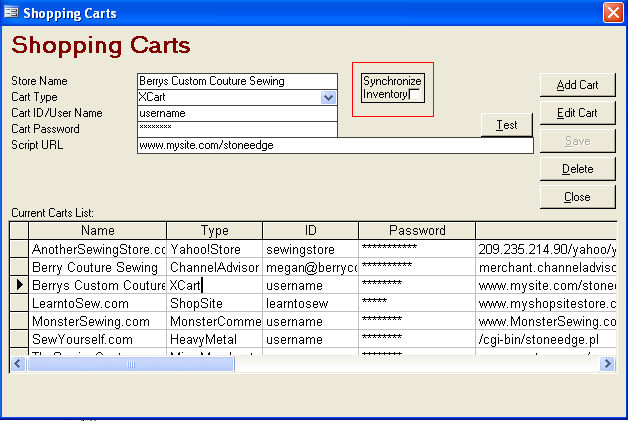Screen dimensions: 628x421
Task: Click the horizontal scrollbar right arrow
Action: click(607, 364)
